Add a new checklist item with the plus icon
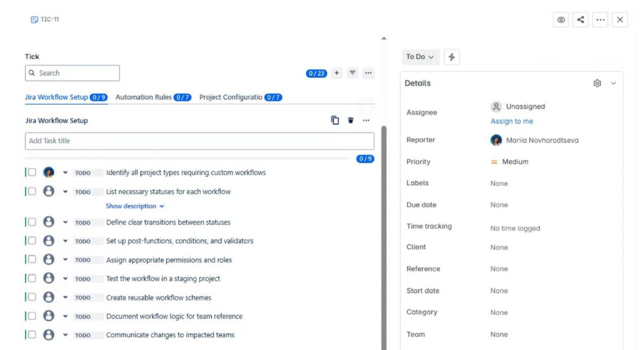This screenshot has height=350, width=644. point(336,72)
